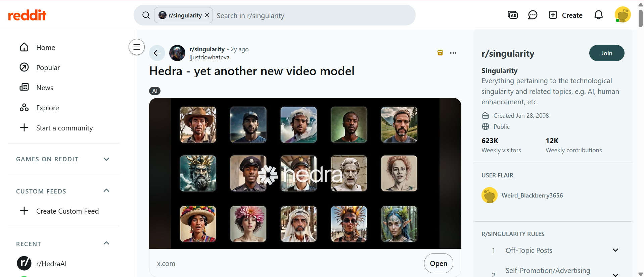
Task: Join the r/singularity community
Action: click(607, 53)
